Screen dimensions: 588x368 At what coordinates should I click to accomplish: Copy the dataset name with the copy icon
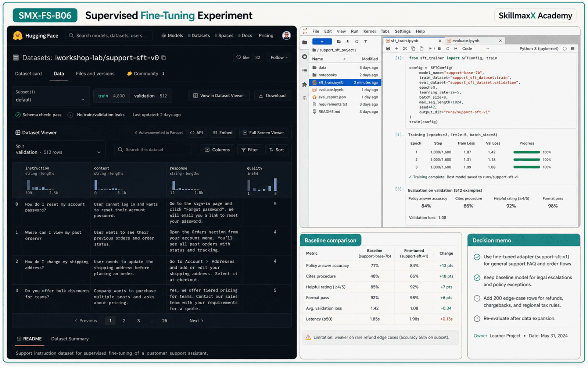(x=164, y=58)
